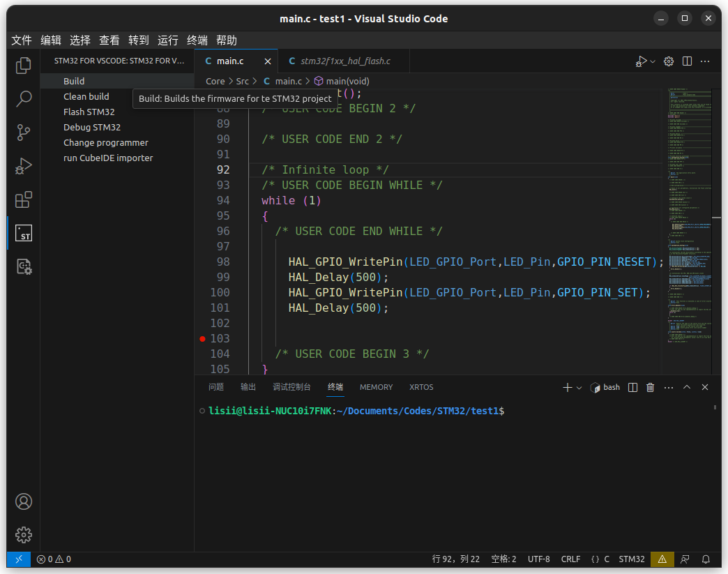Run or debug file using editor play icon
Viewport: 728px width, 574px height.
(x=641, y=61)
